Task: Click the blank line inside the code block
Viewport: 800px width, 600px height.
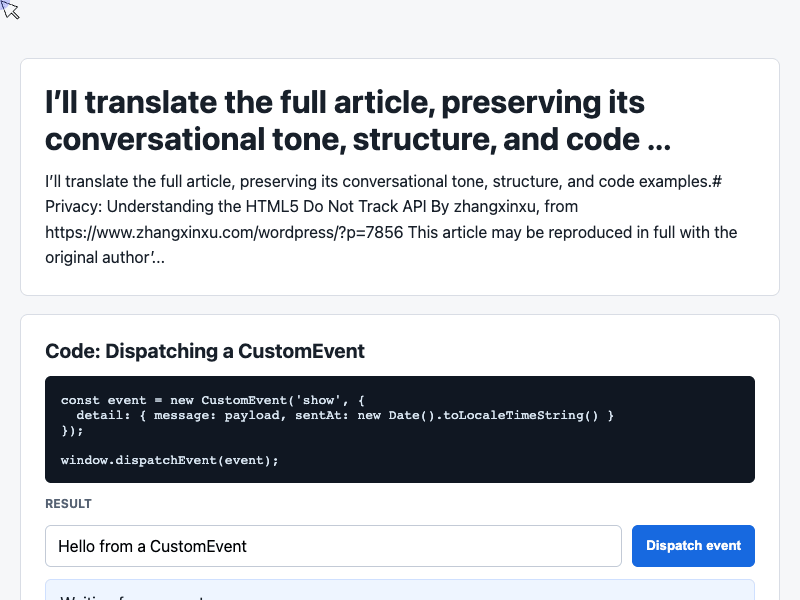Action: pyautogui.click(x=399, y=445)
